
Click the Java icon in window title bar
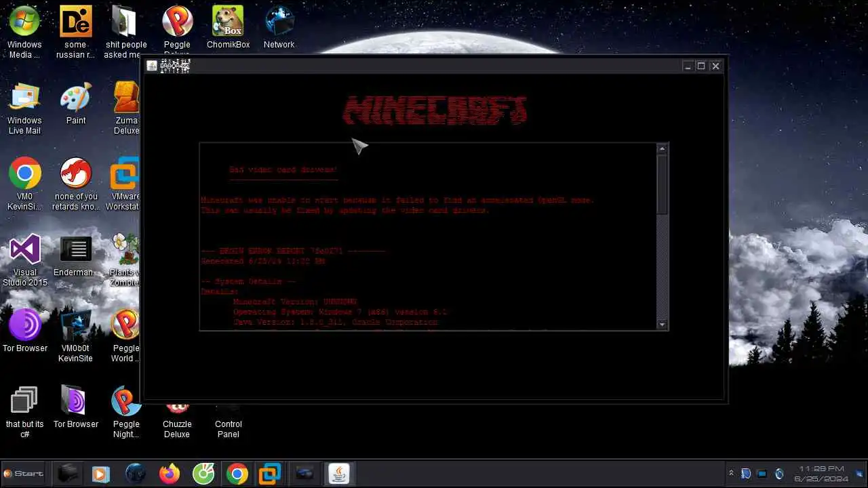point(152,66)
